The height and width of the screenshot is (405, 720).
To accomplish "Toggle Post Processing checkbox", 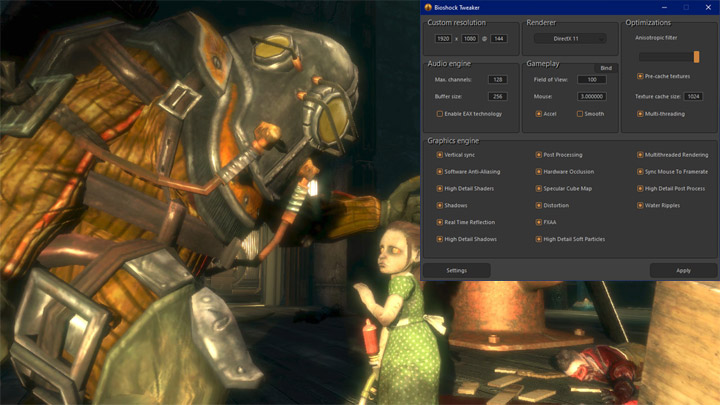I will click(539, 155).
